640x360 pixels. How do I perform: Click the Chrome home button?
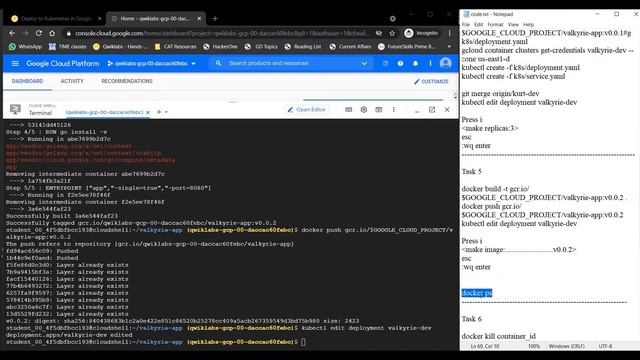click(x=52, y=33)
